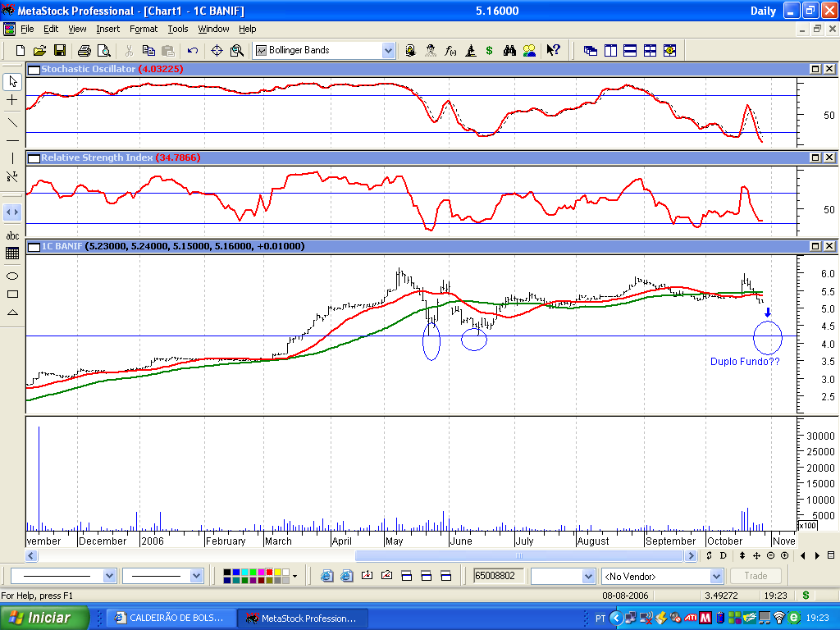Print the chart using the printer icon

84,50
